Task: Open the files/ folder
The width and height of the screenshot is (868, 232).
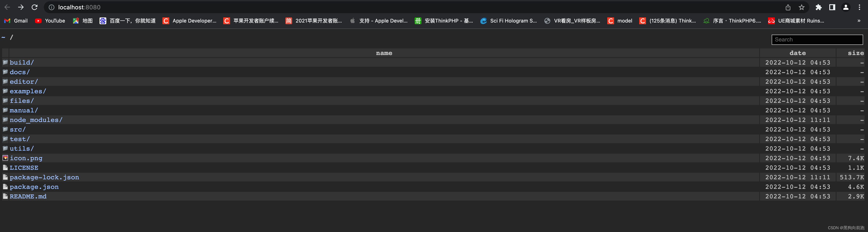Action: point(21,101)
